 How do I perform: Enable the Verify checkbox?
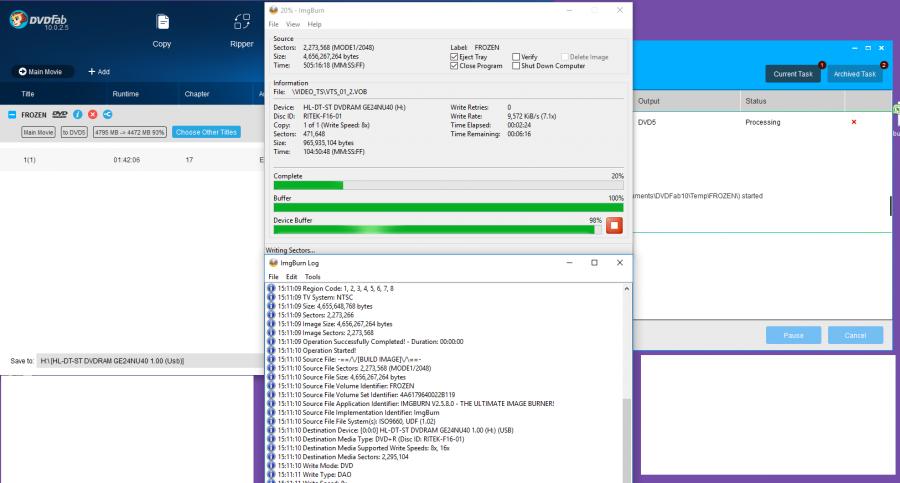516,57
